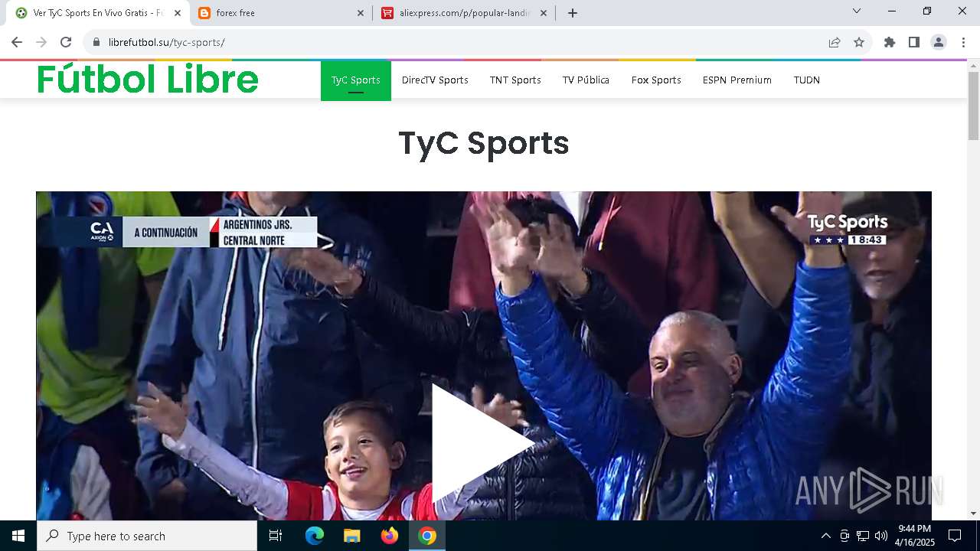Open the Fútbol Libre logo link

pos(148,80)
